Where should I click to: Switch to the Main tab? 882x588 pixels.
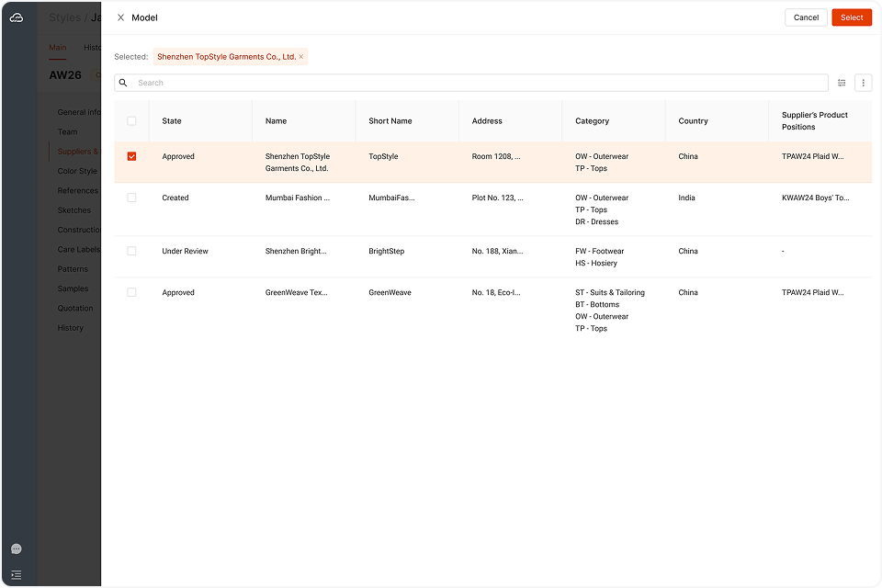[57, 48]
